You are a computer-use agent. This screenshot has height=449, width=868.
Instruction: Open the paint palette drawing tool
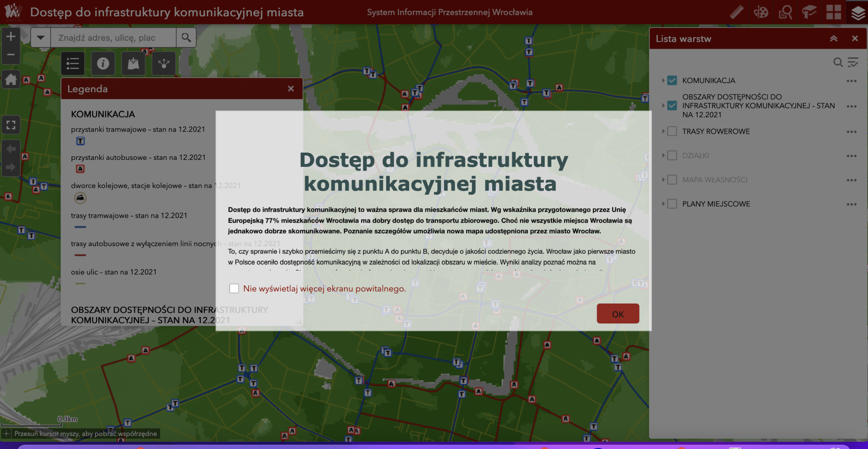coord(761,12)
